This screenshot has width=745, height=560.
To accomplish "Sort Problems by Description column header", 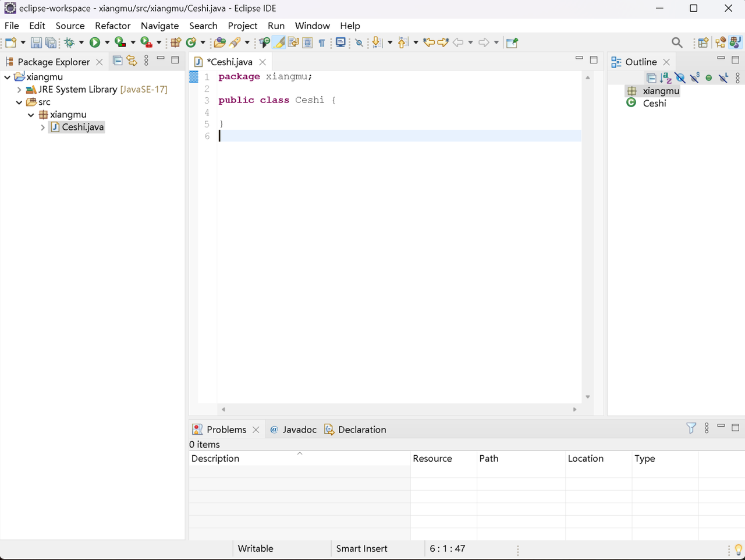I will click(x=300, y=459).
